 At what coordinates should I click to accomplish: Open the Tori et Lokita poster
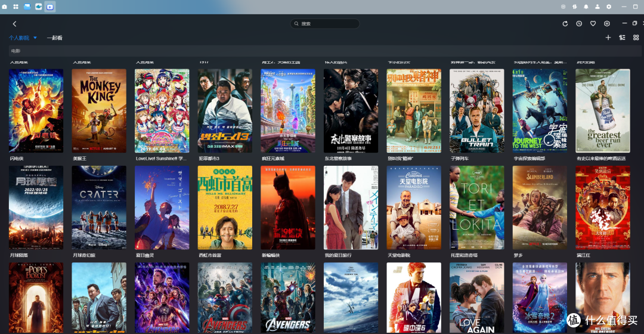tap(477, 208)
